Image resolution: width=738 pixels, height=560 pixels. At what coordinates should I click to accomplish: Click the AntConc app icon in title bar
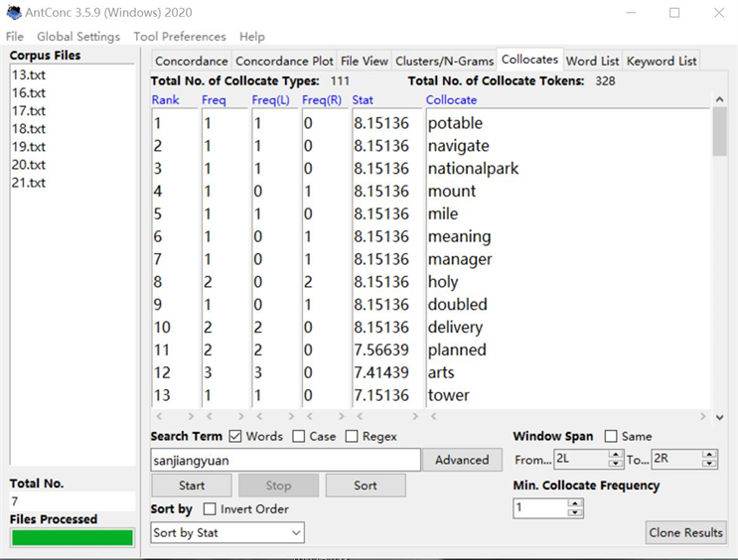13,13
